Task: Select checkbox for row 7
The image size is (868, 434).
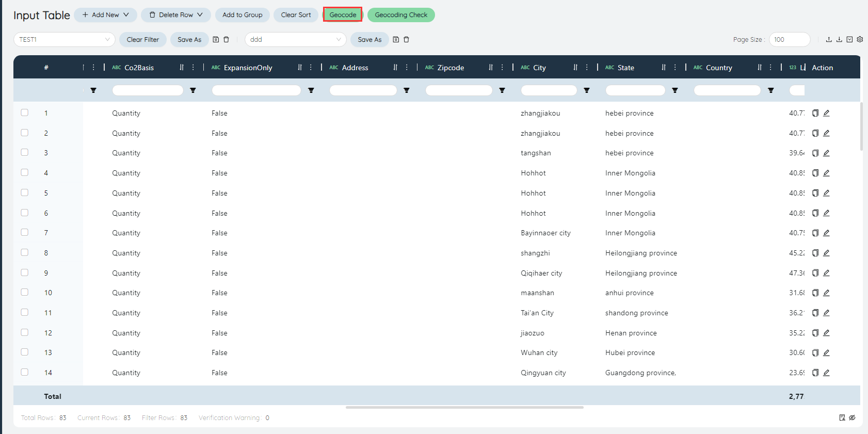Action: [x=24, y=232]
